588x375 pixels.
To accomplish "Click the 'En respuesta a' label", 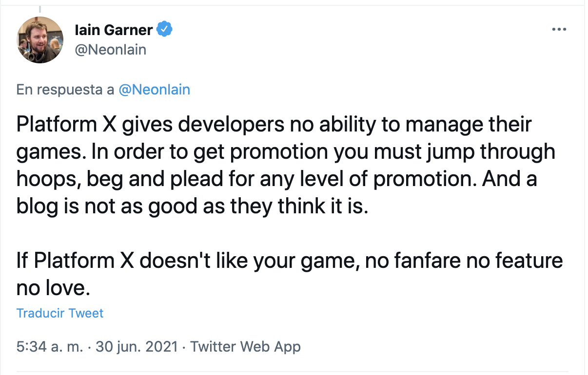I will pos(65,90).
